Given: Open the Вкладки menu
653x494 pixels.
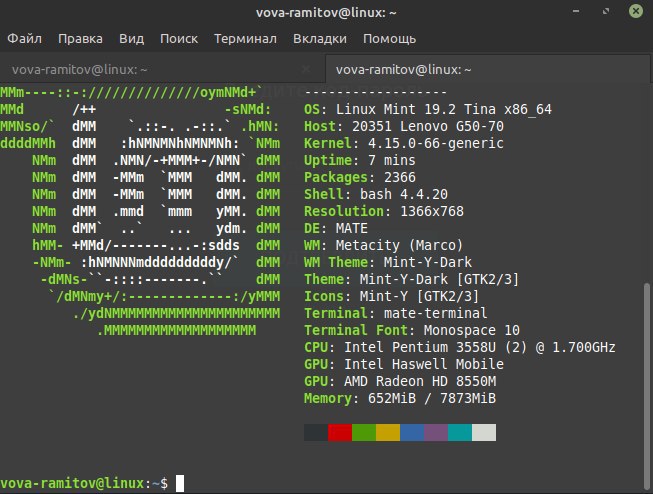Looking at the screenshot, I should 320,39.
